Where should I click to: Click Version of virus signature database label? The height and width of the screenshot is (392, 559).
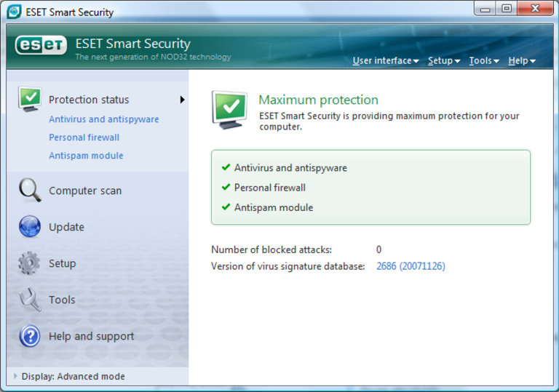(x=288, y=267)
